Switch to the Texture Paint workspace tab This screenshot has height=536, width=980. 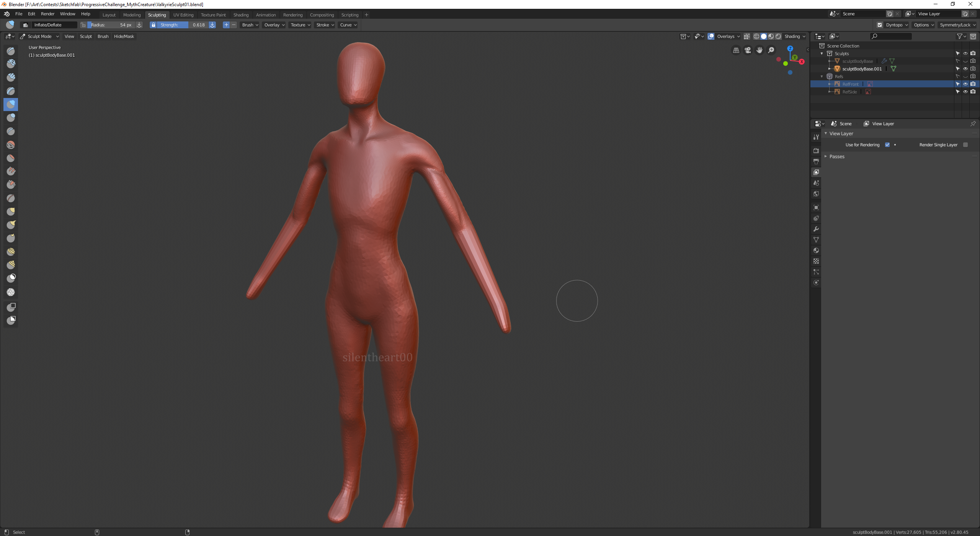point(213,15)
